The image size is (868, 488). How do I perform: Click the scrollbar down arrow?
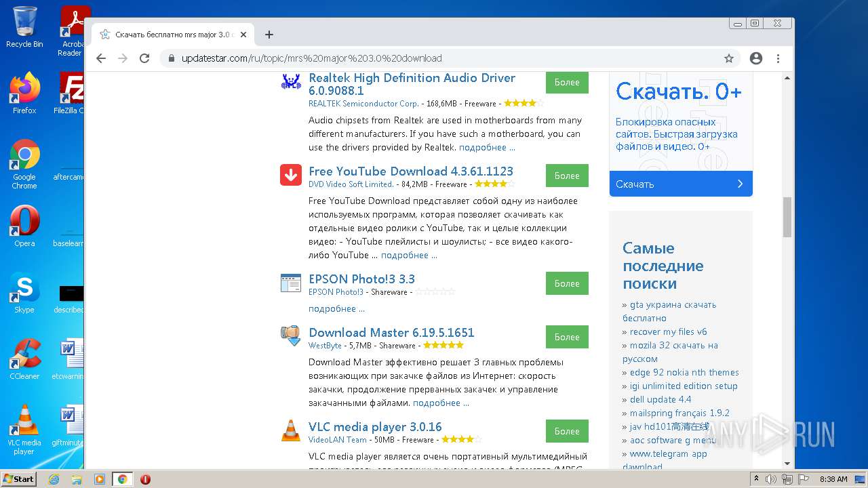[787, 464]
